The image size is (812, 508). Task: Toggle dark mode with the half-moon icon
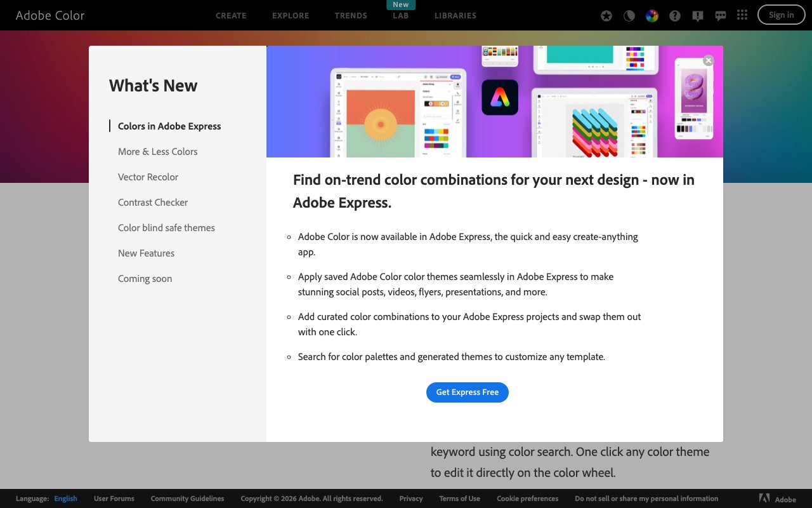coord(629,15)
